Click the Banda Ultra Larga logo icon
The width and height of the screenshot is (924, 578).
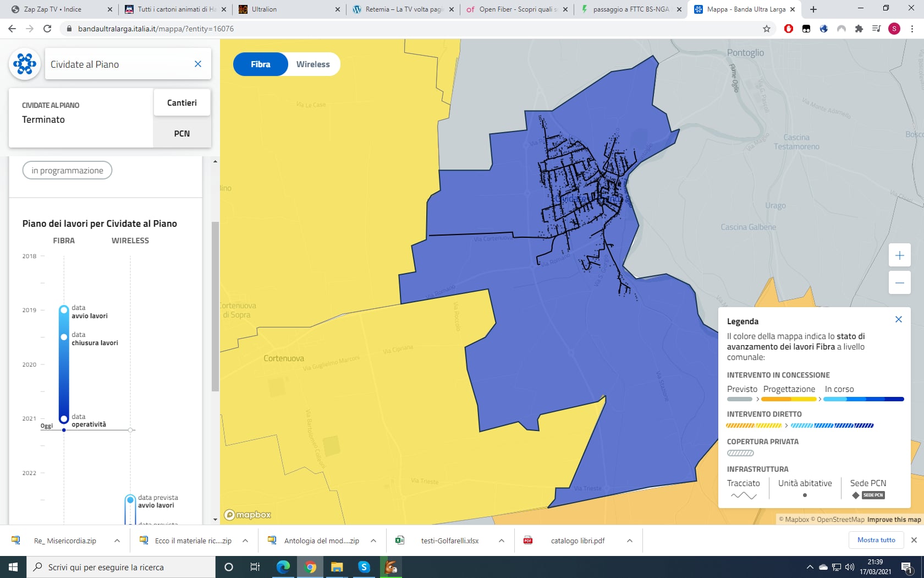coord(25,64)
